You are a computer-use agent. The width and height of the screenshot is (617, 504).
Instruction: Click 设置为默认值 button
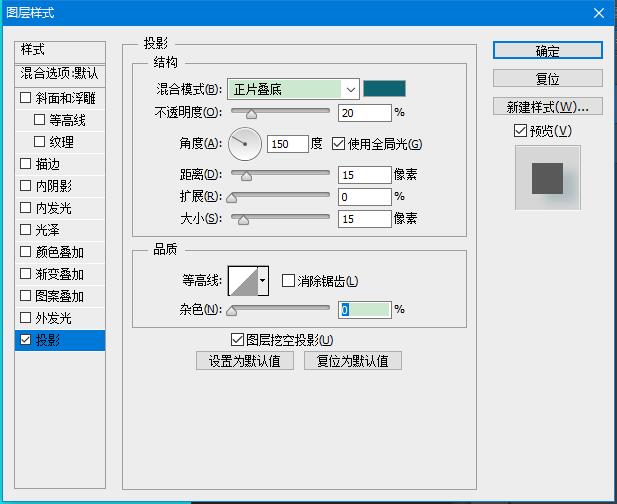tap(245, 361)
